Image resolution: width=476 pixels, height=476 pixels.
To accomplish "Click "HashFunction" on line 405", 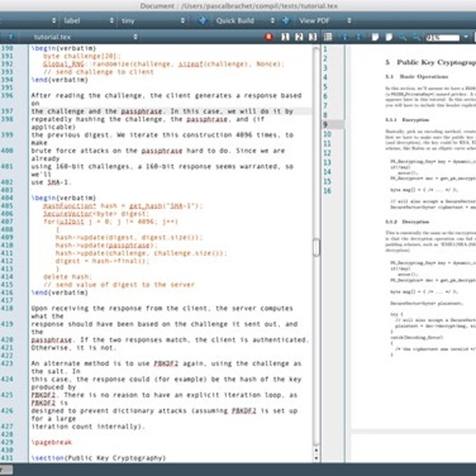I will click(69, 206).
